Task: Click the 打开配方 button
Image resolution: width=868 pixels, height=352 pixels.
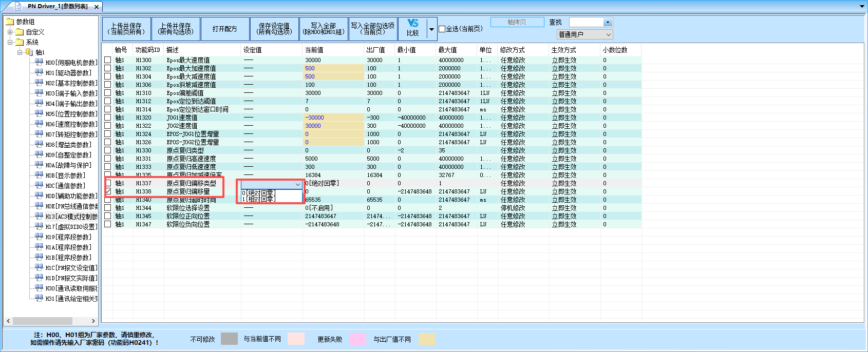Action: point(225,29)
